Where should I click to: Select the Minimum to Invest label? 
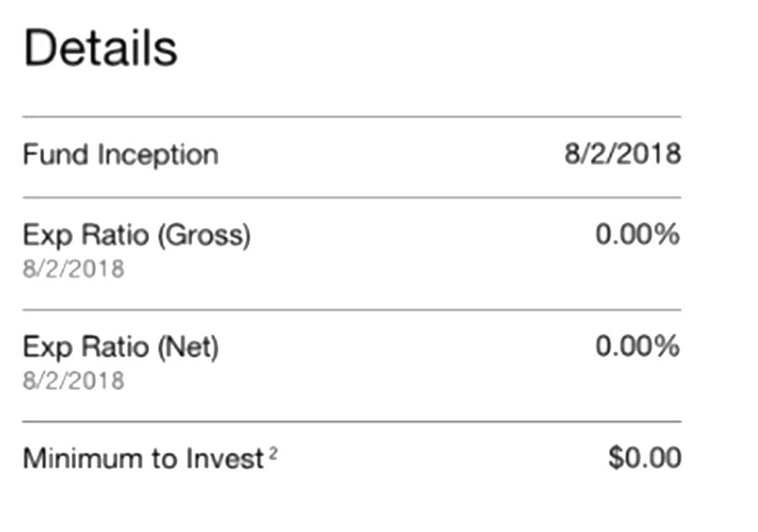click(143, 459)
